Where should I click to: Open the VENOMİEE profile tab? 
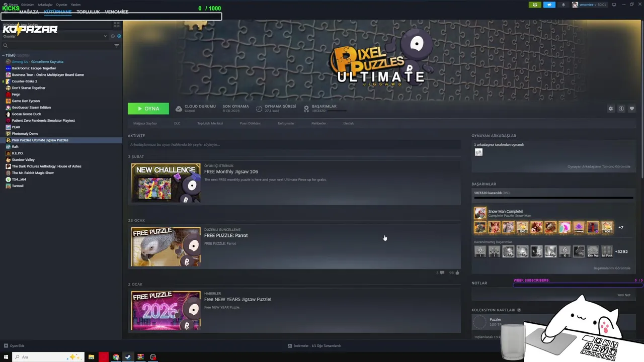coord(117,12)
